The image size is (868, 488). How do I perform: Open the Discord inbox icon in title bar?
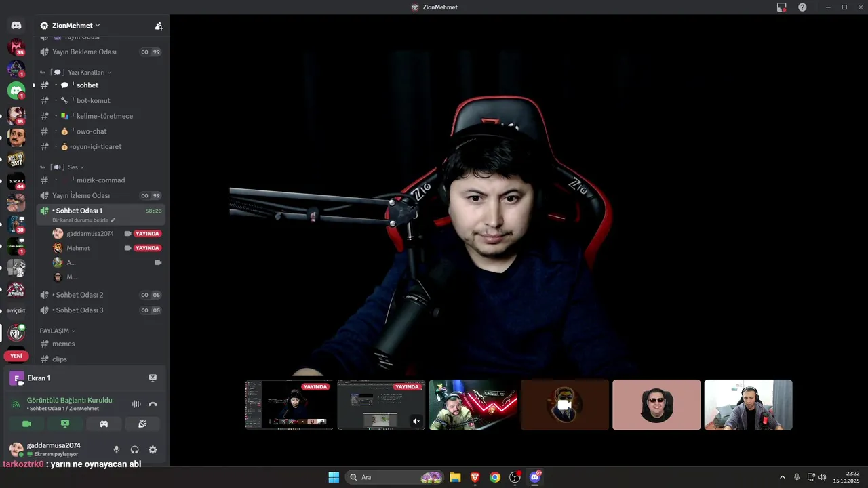(781, 7)
